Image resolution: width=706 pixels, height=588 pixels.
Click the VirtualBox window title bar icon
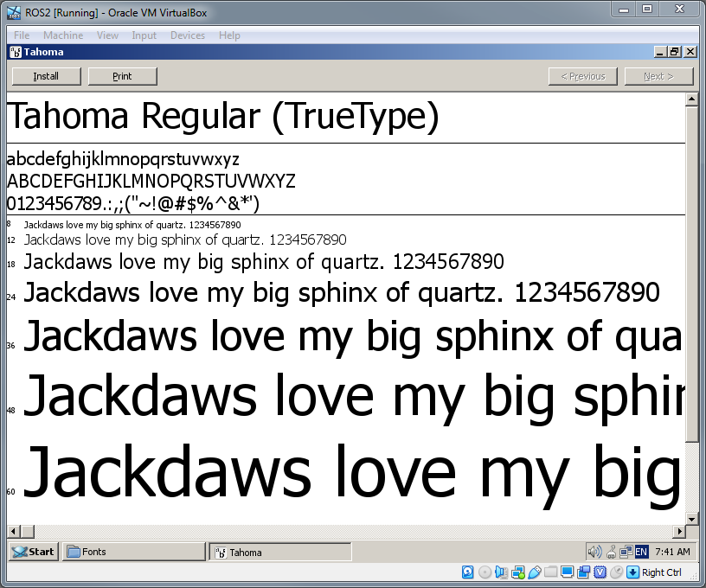[14, 13]
